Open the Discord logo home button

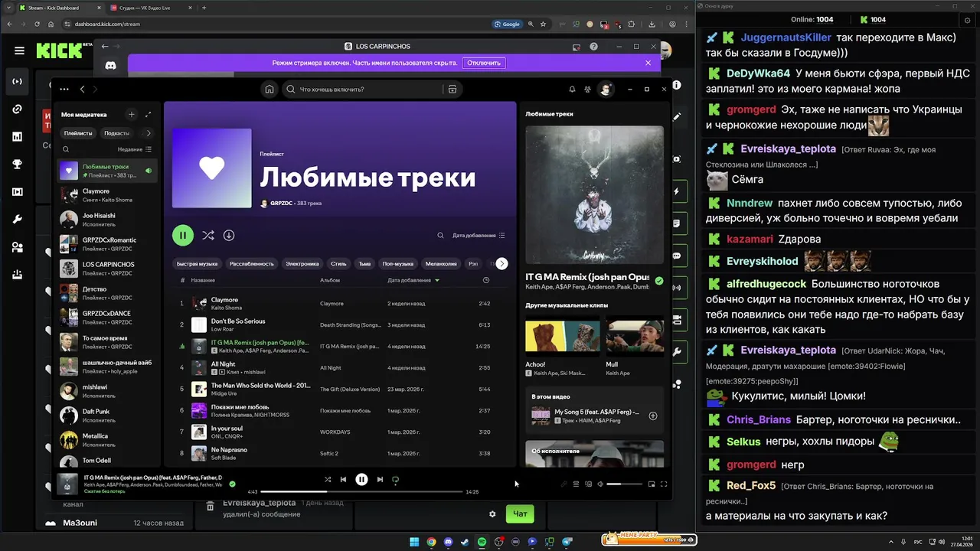point(110,66)
